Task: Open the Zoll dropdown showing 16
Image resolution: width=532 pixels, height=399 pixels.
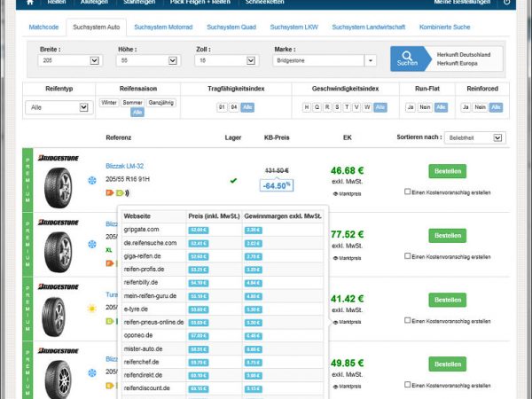Action: click(x=227, y=60)
